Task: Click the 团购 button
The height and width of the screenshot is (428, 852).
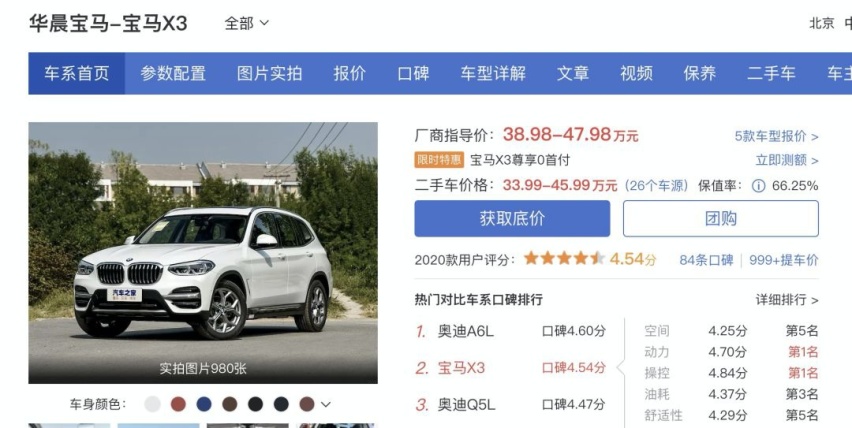Action: (x=721, y=218)
